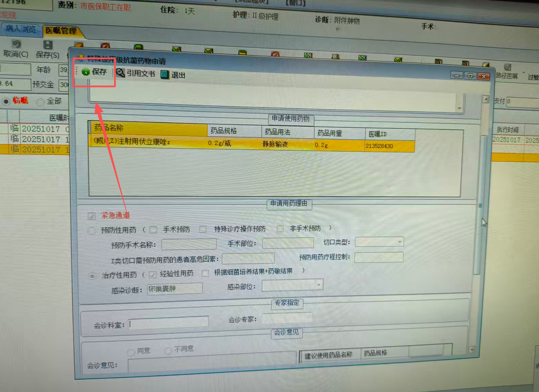The height and width of the screenshot is (392, 539).
Task: Check the 根据细菌培养结果+药敏结果 checkbox
Action: [205, 273]
